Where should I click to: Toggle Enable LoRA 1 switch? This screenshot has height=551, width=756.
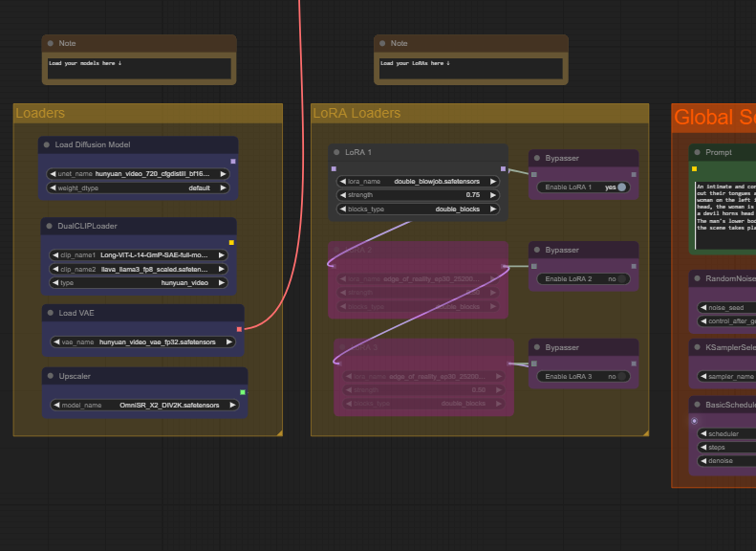click(x=621, y=187)
